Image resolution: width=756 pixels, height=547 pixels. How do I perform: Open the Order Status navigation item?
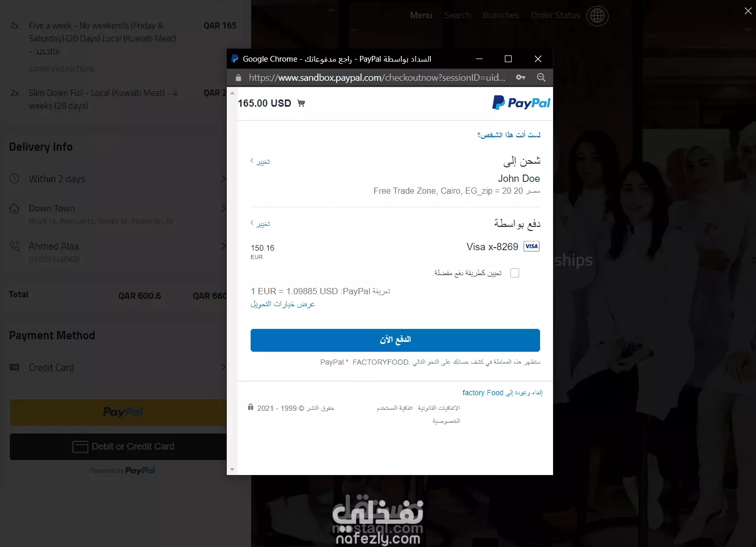click(556, 16)
